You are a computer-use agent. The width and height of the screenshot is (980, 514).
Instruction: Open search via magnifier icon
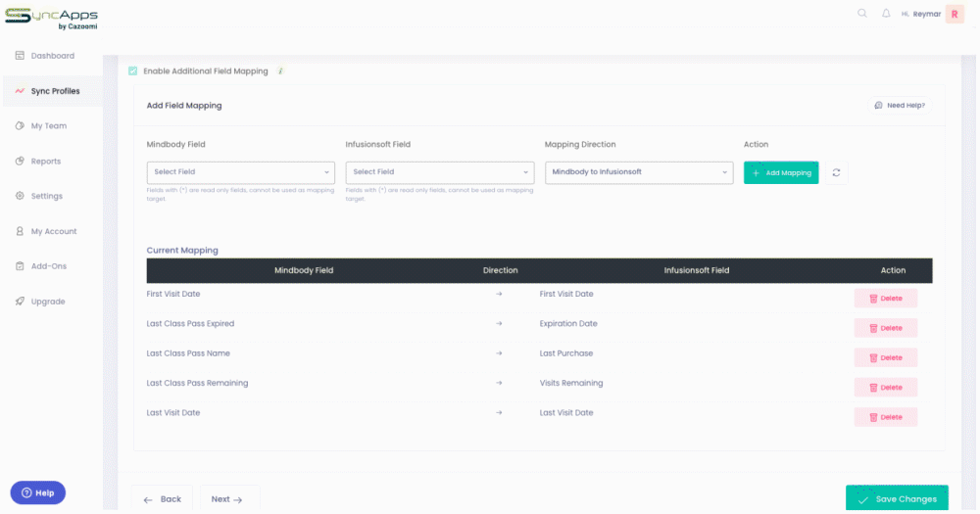(861, 13)
